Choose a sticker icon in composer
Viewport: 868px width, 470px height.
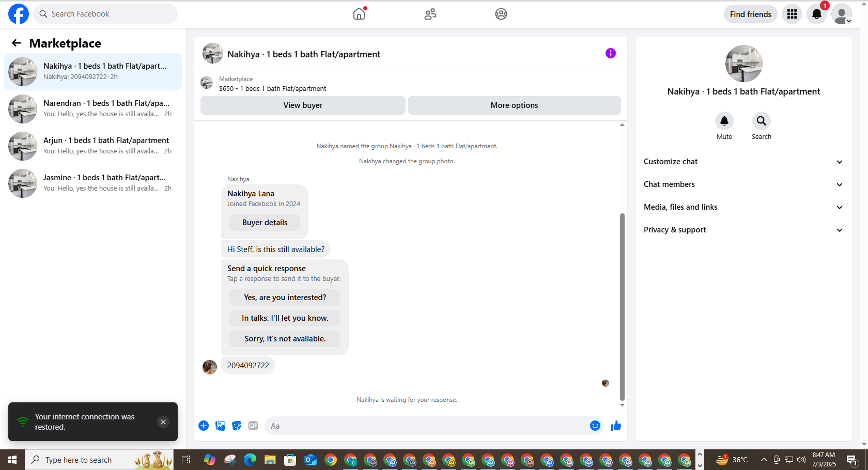click(x=237, y=426)
